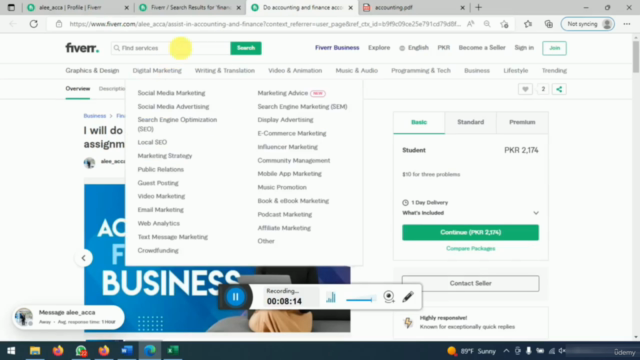Viewport: 640px width, 360px height.
Task: Click the browser zoom magnifier icon
Action: [x=487, y=24]
